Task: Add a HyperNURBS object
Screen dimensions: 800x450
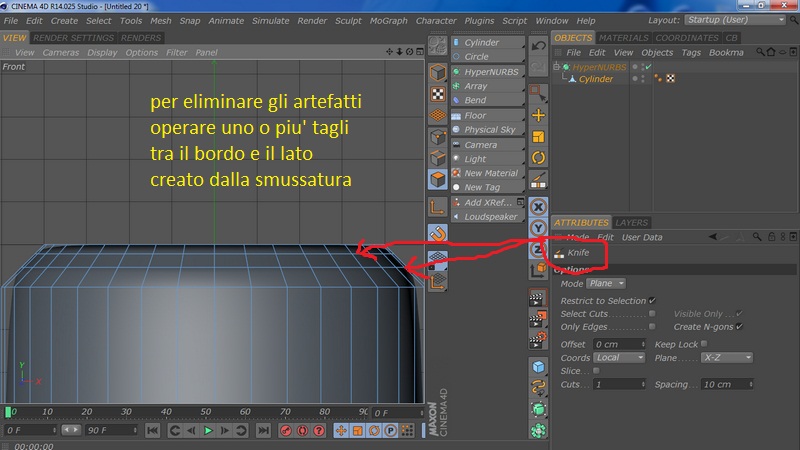Action: click(x=488, y=72)
